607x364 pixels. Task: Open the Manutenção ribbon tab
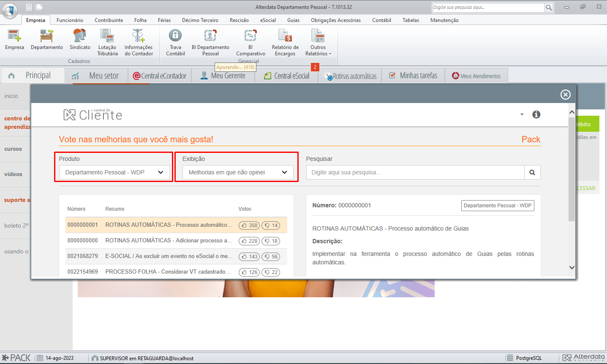[x=444, y=20]
